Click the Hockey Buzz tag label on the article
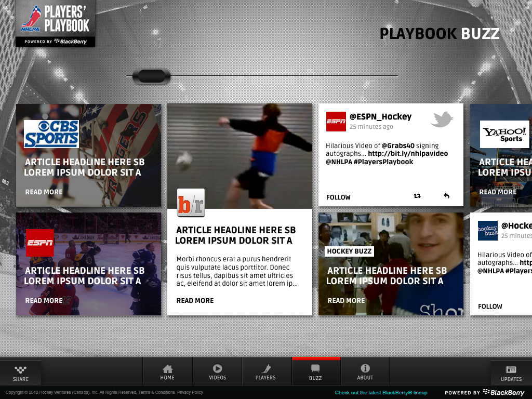This screenshot has height=399, width=532. [x=349, y=251]
